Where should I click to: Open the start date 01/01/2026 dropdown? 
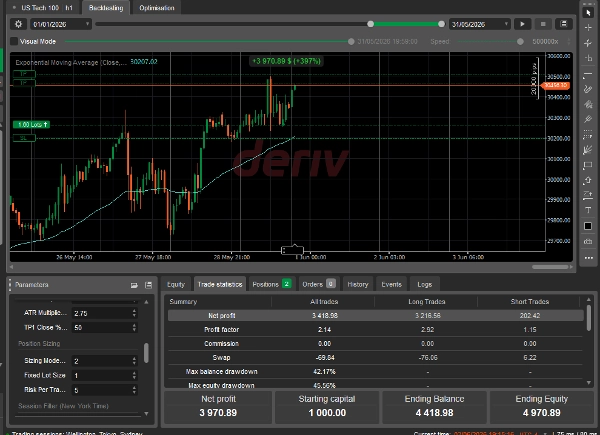pyautogui.click(x=61, y=24)
